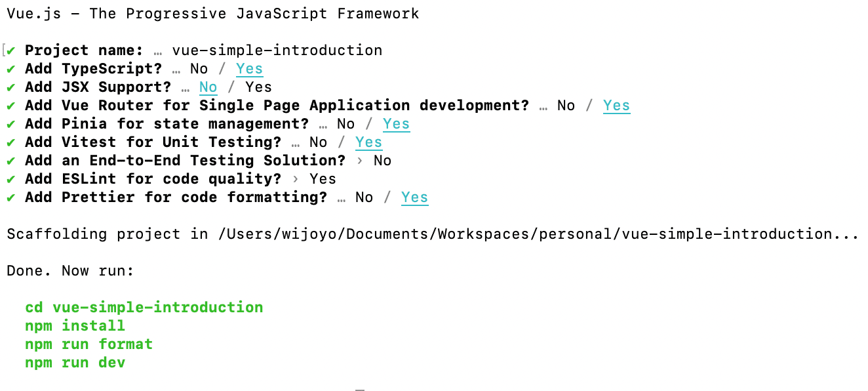868x391 pixels.
Task: Click the green checkmark beside Project name
Action: click(x=11, y=51)
